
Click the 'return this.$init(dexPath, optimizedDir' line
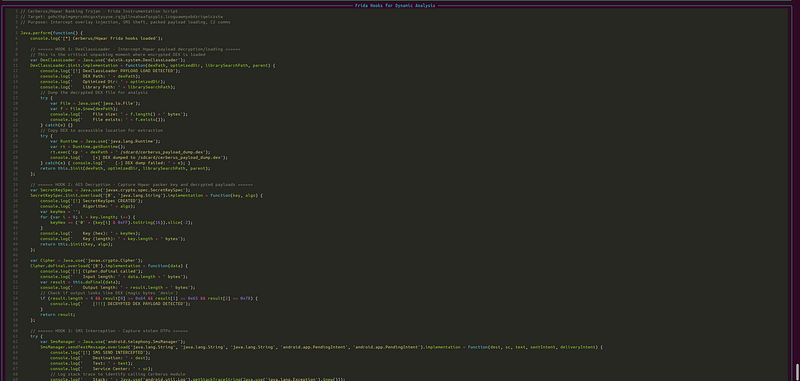(x=126, y=168)
